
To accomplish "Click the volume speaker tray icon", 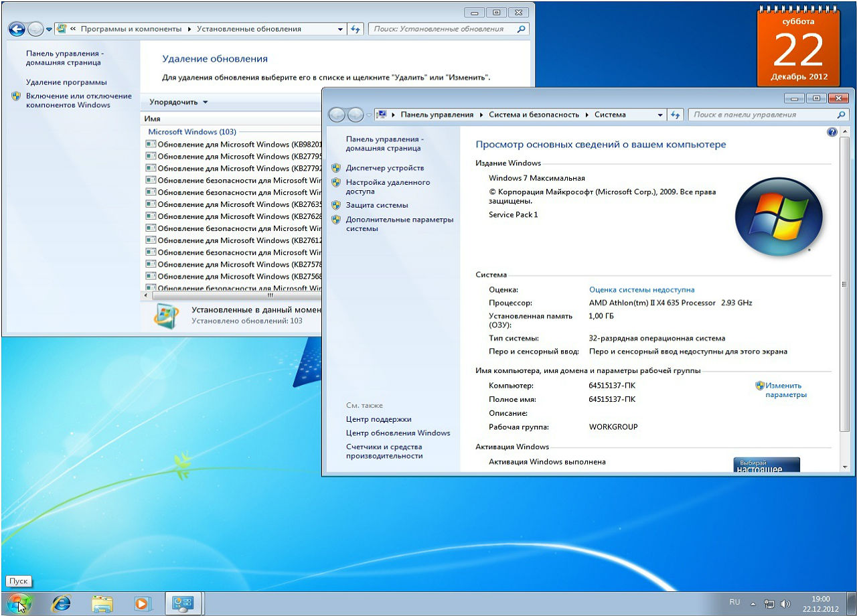I will pos(785,604).
